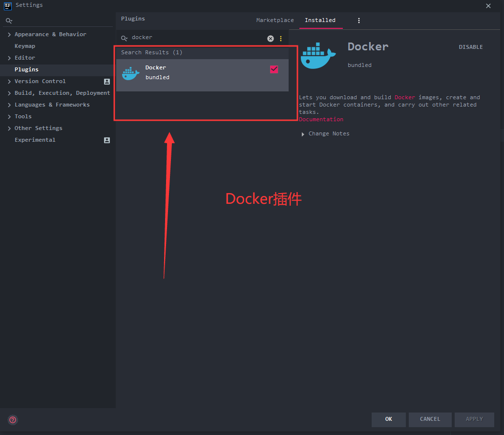
Task: Click the large Docker logo in details
Action: (x=318, y=56)
